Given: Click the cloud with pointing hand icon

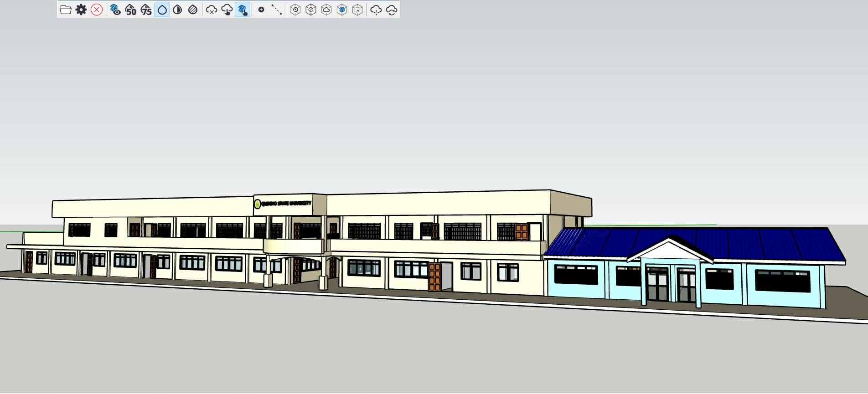Looking at the screenshot, I should click(x=227, y=10).
